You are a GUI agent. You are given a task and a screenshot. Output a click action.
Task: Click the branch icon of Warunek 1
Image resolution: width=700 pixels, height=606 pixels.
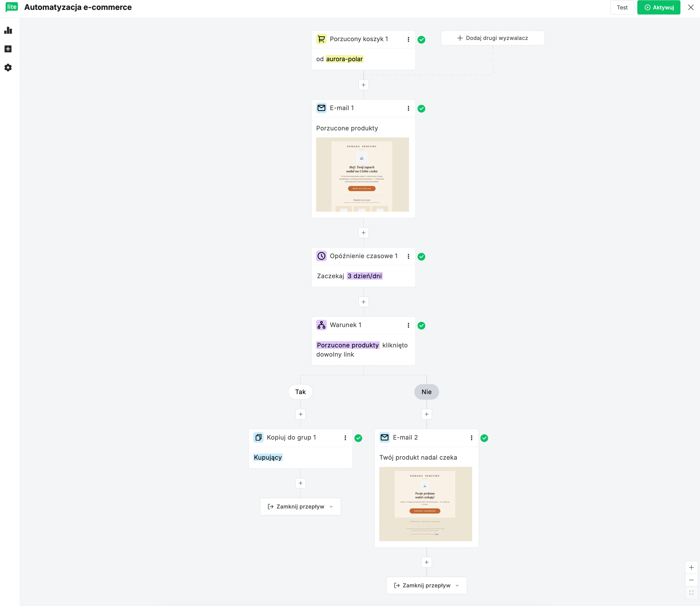point(321,325)
